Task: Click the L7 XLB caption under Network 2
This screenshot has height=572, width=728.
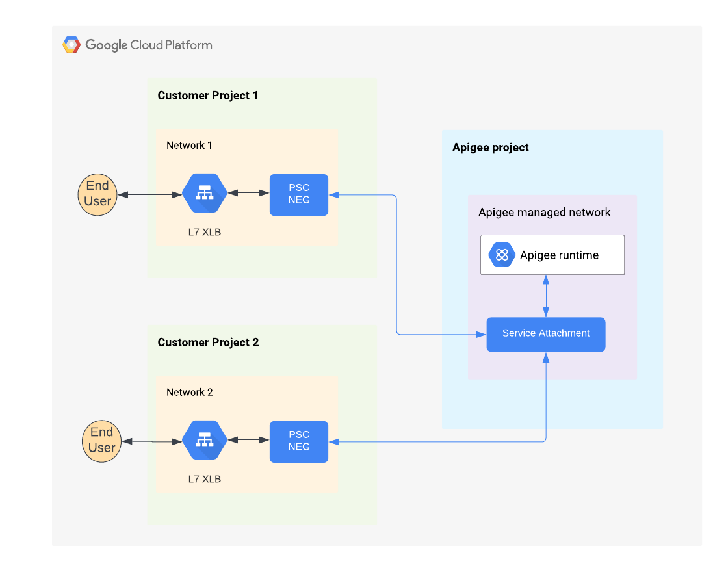Action: pos(204,479)
